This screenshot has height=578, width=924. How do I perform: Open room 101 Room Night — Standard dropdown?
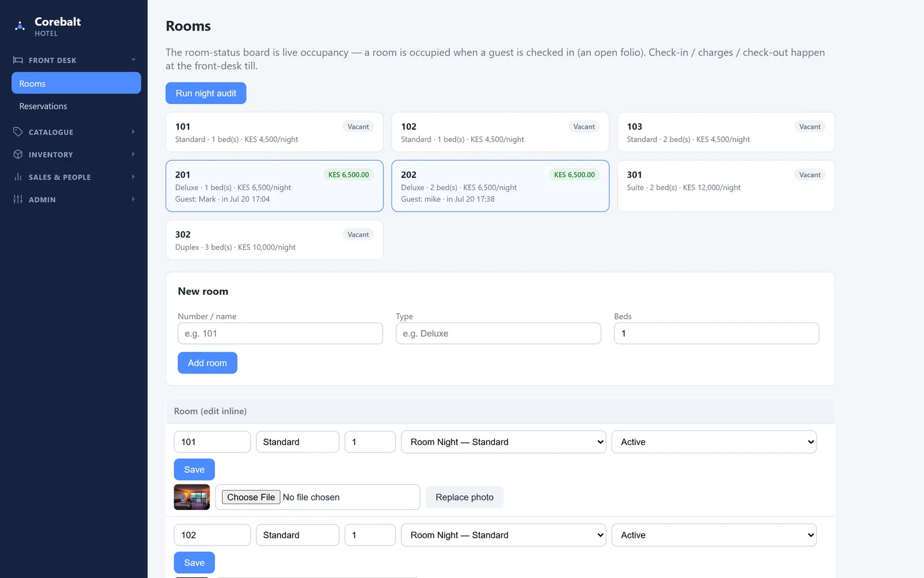(x=504, y=442)
